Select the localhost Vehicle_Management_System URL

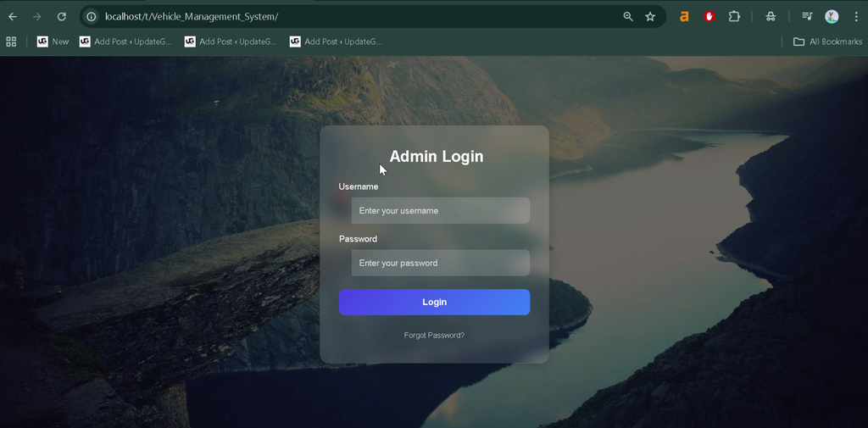coord(192,17)
